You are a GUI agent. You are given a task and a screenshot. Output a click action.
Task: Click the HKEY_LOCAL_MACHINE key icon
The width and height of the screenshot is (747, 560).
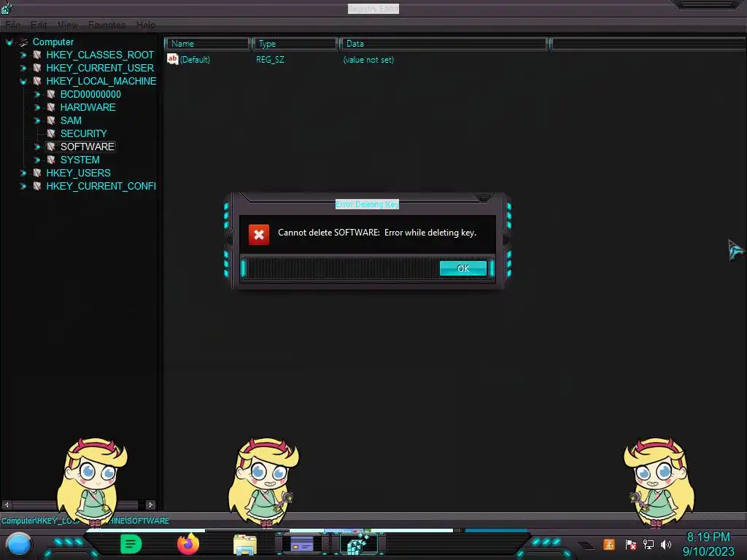coord(36,81)
